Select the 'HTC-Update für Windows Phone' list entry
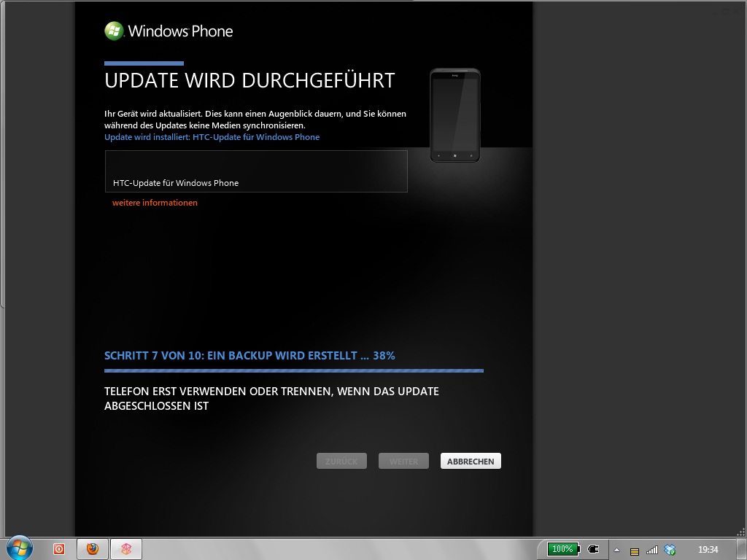 click(256, 171)
